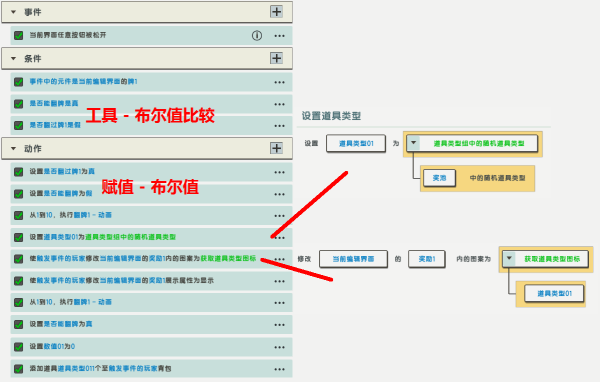The image size is (600, 382).
Task: Click the 奖池 parameter button
Action: pos(439,178)
